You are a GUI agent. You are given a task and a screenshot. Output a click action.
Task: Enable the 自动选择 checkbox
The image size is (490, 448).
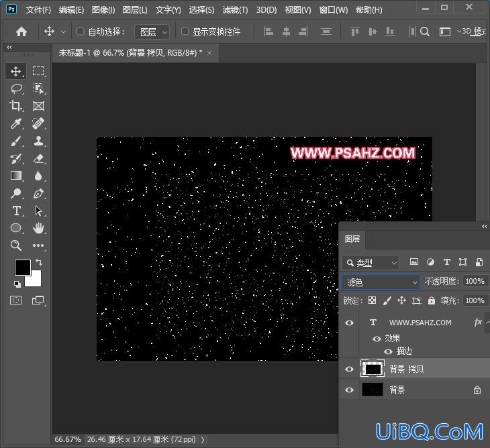(x=80, y=32)
